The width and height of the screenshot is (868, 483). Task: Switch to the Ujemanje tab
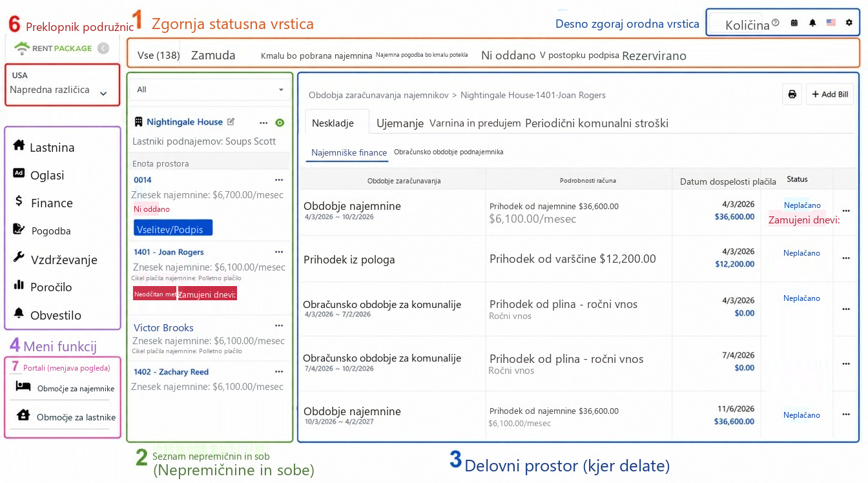(400, 123)
